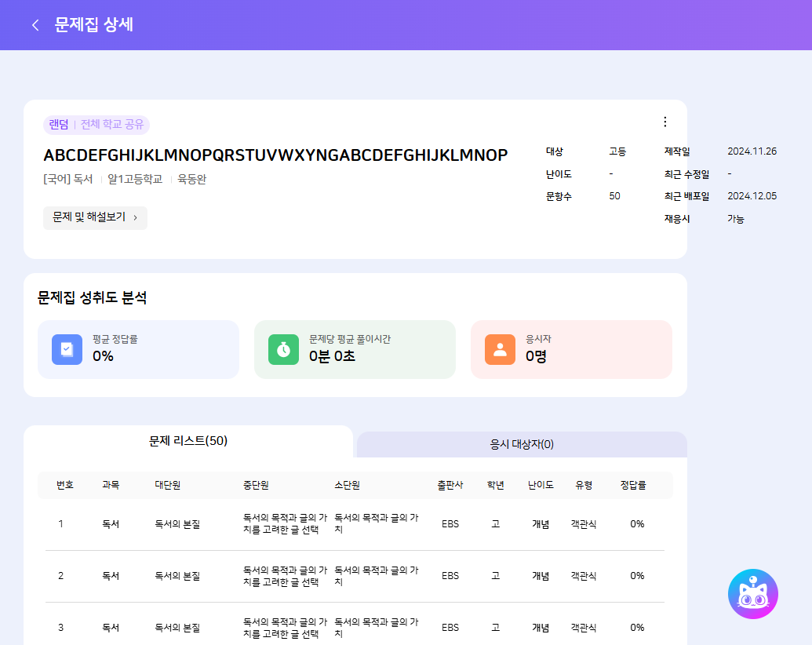This screenshot has width=812, height=645.
Task: Click the 정답률 column header
Action: pos(633,485)
